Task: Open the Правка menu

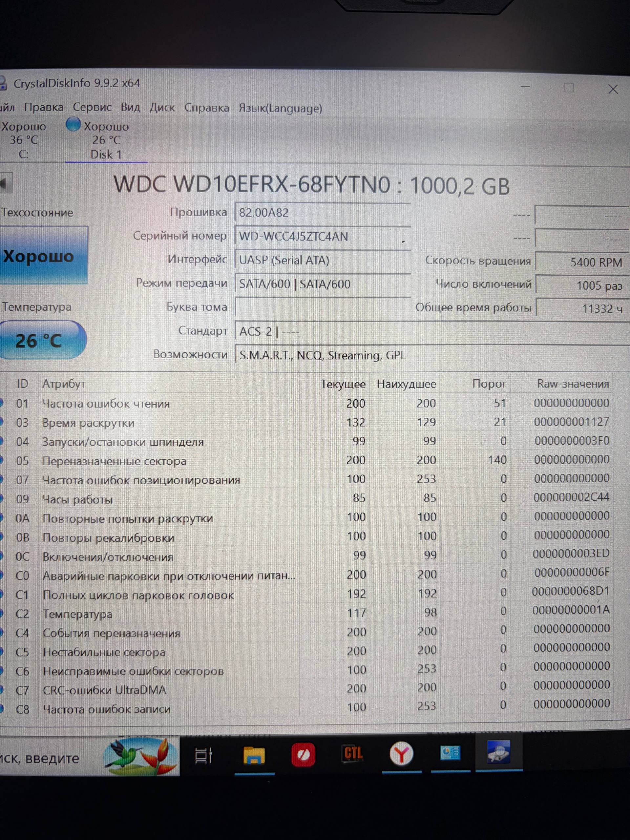Action: (x=44, y=108)
